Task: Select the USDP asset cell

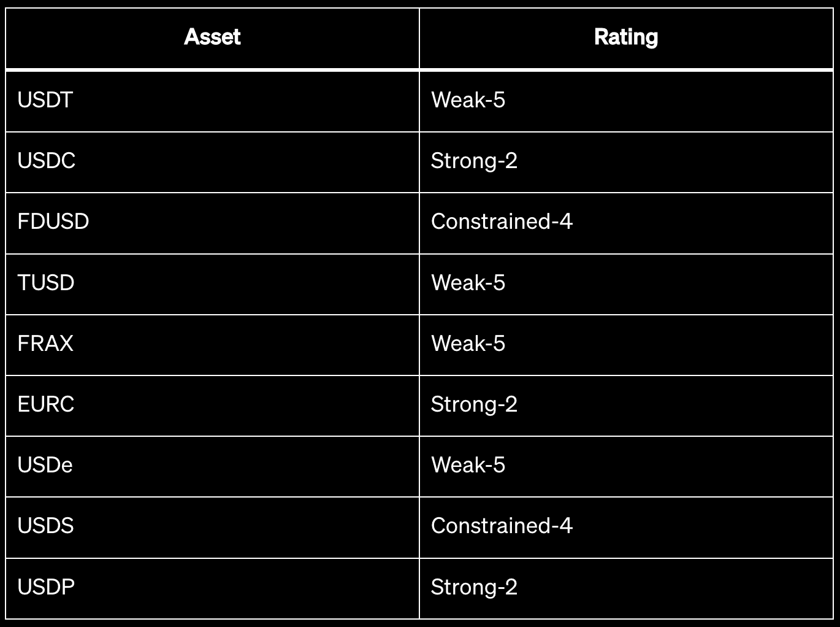Action: [x=212, y=588]
